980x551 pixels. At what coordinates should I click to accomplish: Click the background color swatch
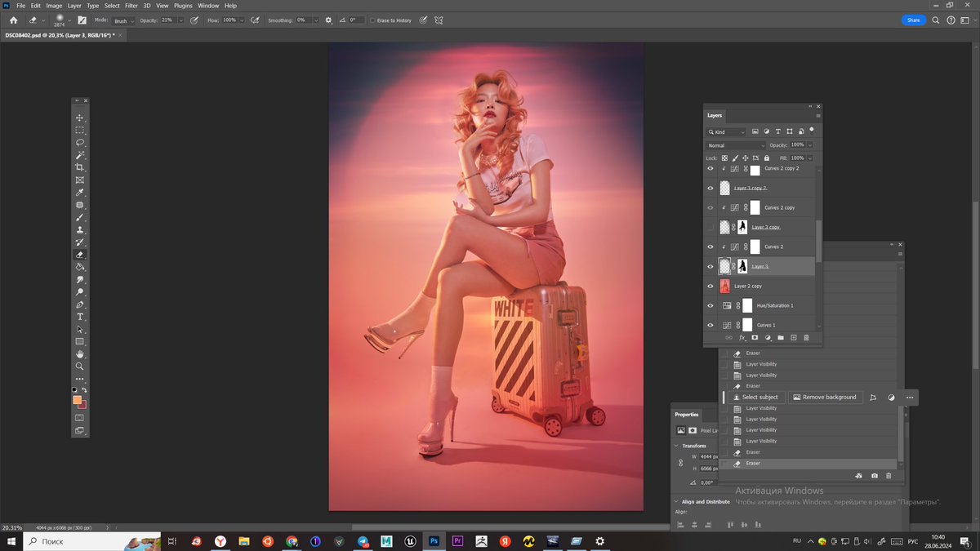(x=82, y=405)
